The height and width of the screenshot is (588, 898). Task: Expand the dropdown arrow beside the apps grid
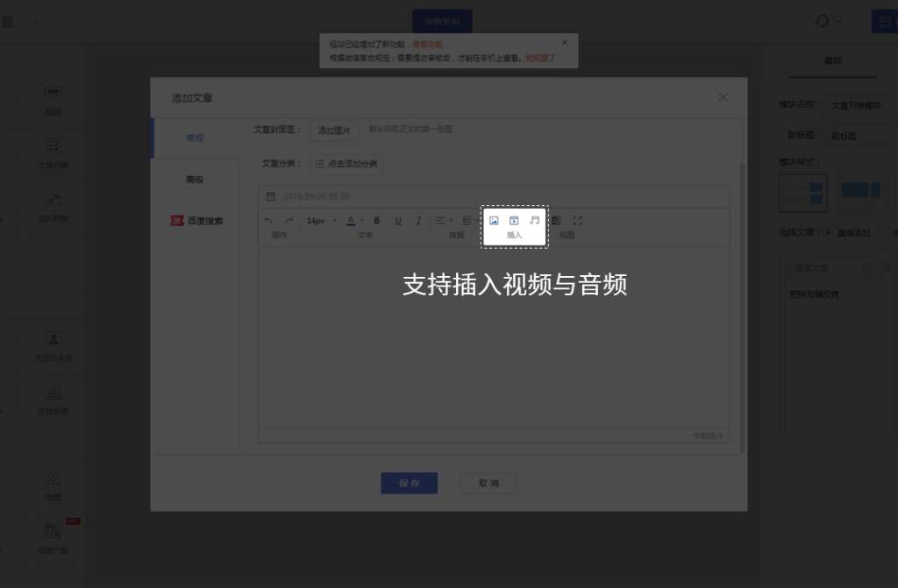pyautogui.click(x=33, y=23)
